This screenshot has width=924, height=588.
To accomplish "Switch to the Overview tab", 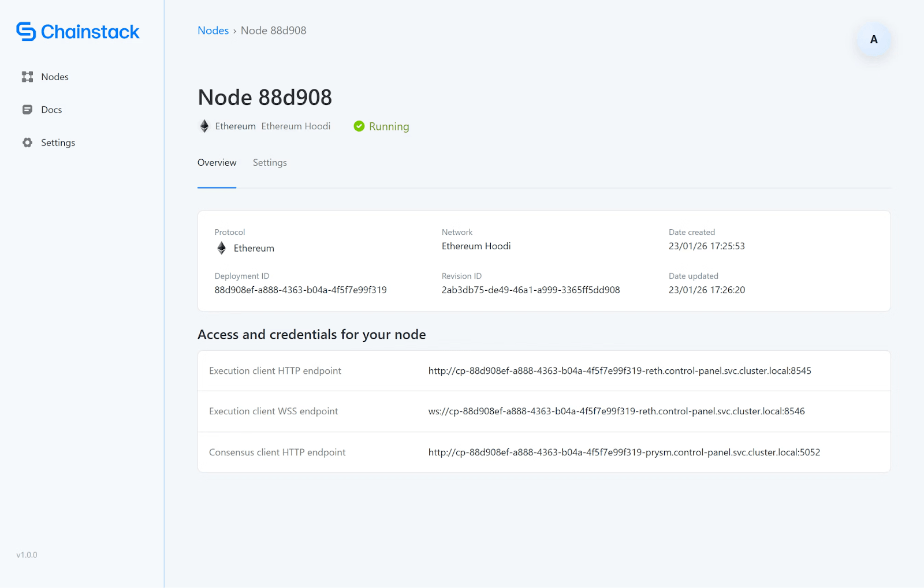I will [217, 163].
